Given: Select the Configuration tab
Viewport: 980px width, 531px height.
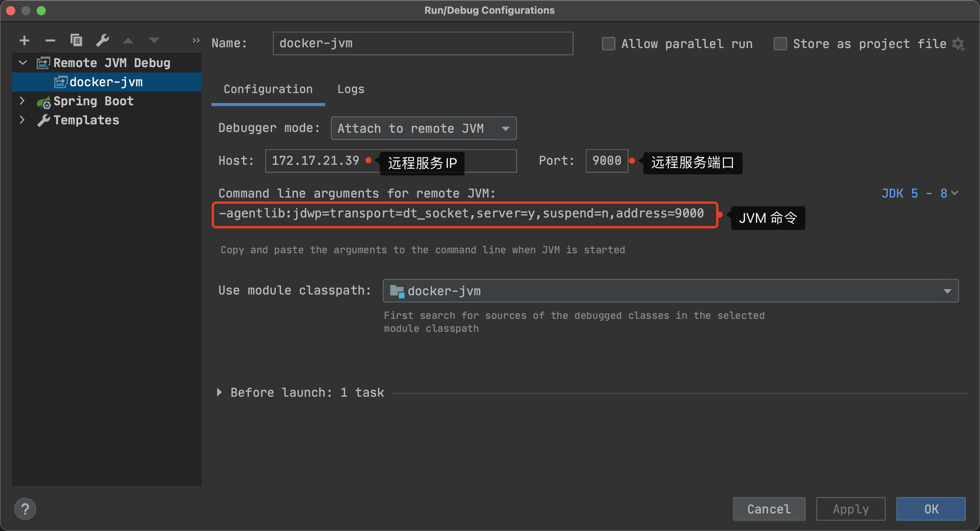Looking at the screenshot, I should (x=268, y=89).
